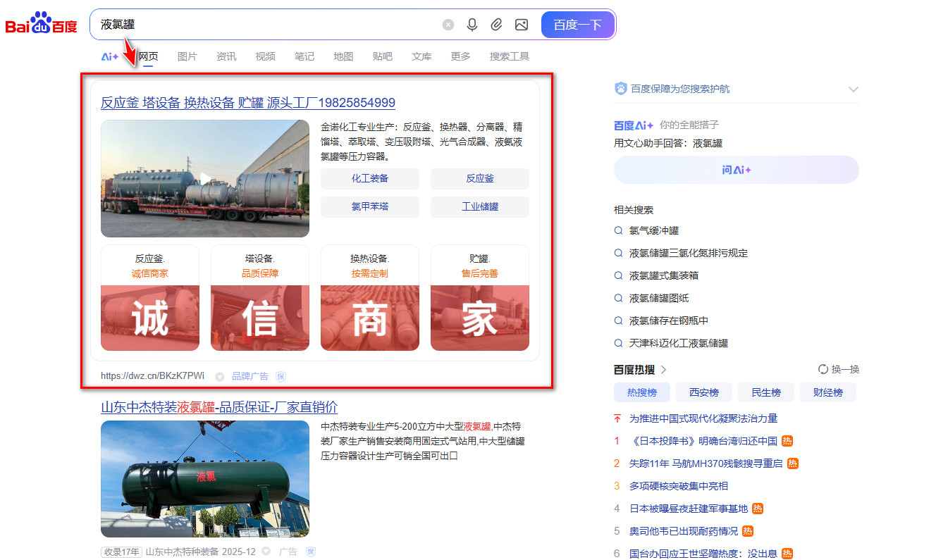
Task: Open the 百度热搜 arrow for more
Action: click(x=663, y=370)
